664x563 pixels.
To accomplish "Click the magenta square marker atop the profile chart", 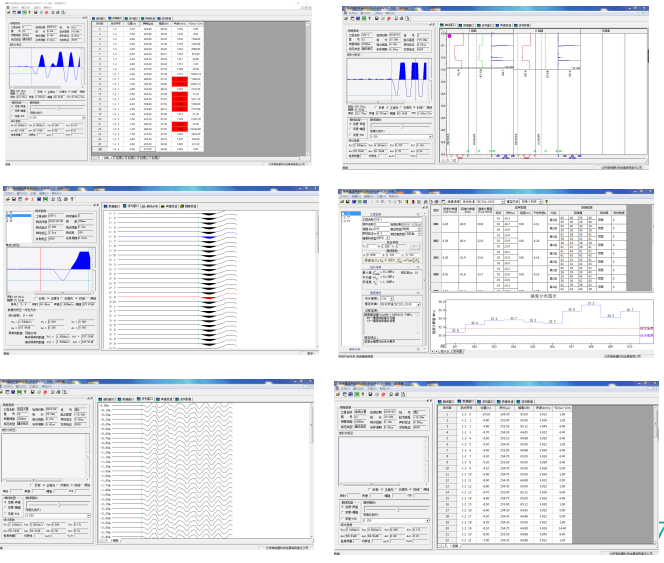I will point(450,34).
